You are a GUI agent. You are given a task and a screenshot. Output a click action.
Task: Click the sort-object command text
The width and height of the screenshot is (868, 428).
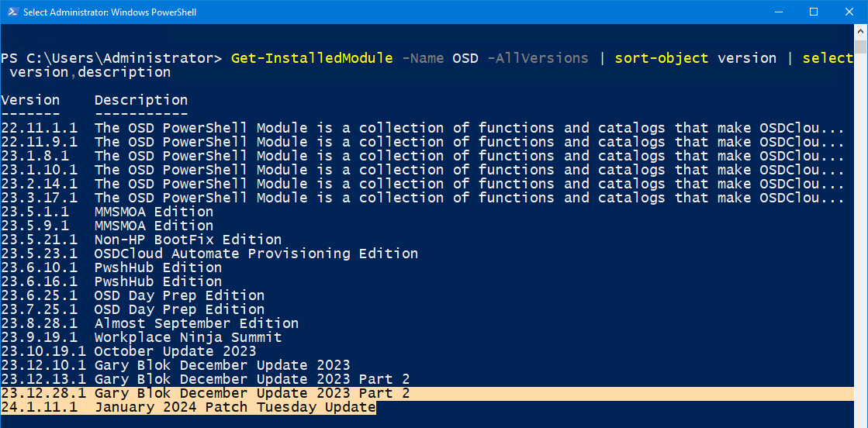pos(661,58)
